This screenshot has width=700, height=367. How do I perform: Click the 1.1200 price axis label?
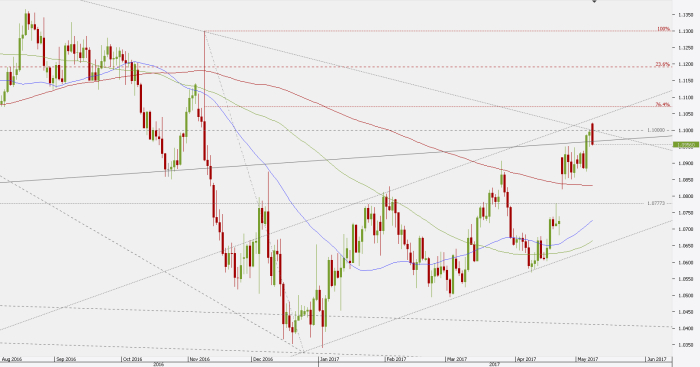[686, 64]
